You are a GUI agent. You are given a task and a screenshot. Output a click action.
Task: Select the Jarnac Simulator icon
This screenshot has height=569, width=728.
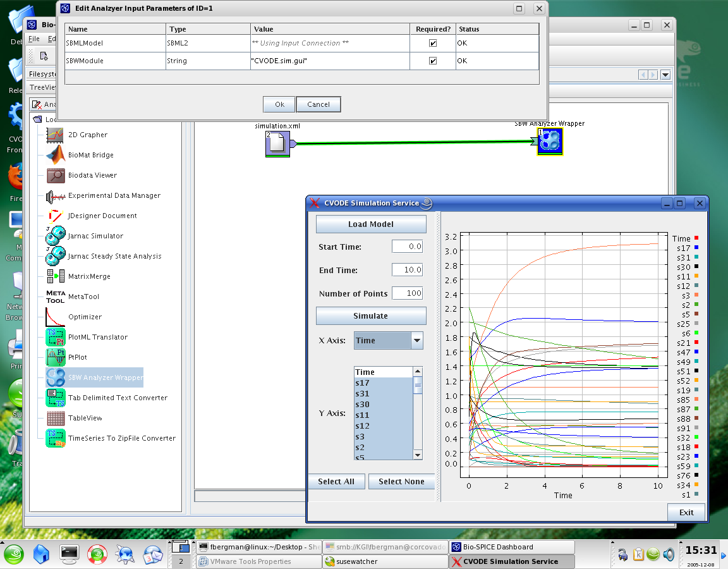coord(55,235)
